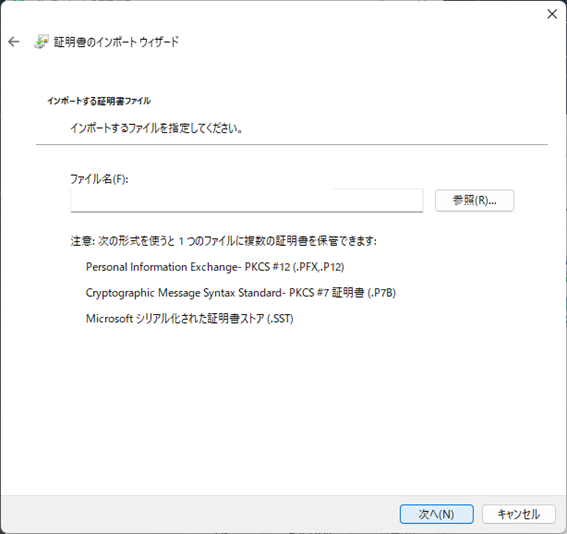Screen dimensions: 567x534
Task: Click the (.P7B) extension text
Action: [381, 292]
